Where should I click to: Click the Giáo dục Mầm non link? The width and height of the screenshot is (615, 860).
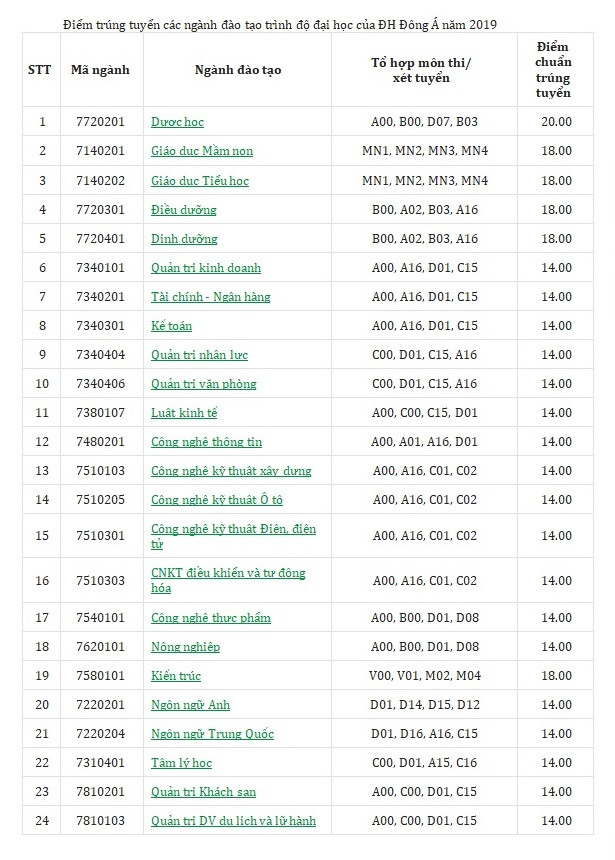click(x=202, y=151)
